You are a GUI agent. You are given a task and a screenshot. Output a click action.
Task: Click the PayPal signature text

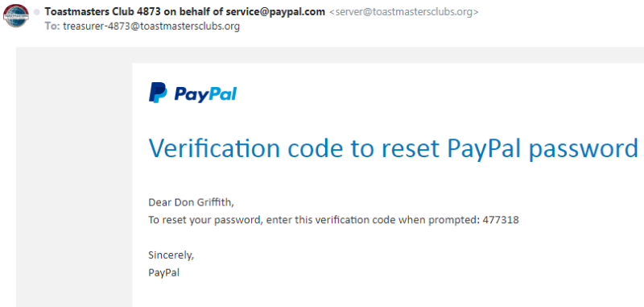click(x=164, y=273)
